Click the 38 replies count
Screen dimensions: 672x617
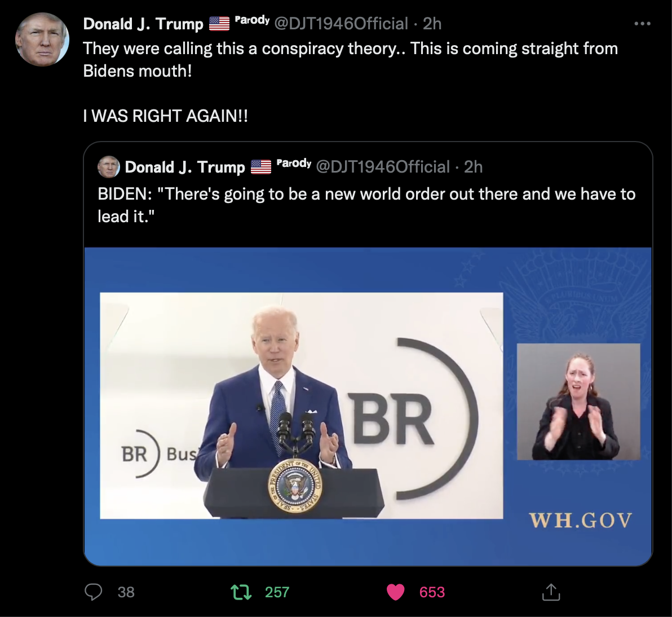(x=126, y=592)
